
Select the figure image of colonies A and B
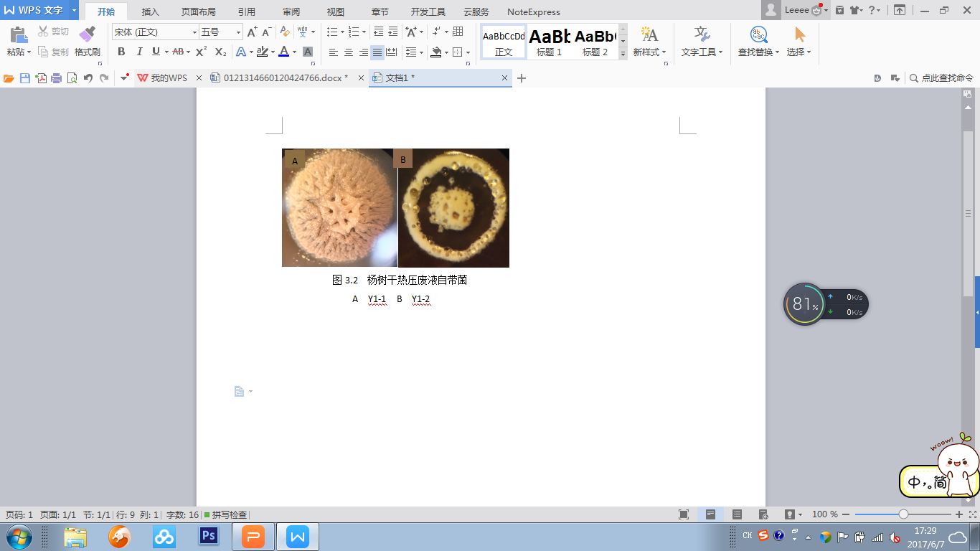pyautogui.click(x=395, y=208)
